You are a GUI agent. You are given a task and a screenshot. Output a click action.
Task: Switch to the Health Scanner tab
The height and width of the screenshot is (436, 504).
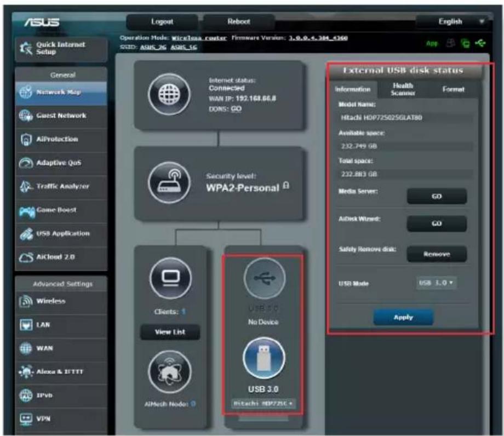(403, 89)
